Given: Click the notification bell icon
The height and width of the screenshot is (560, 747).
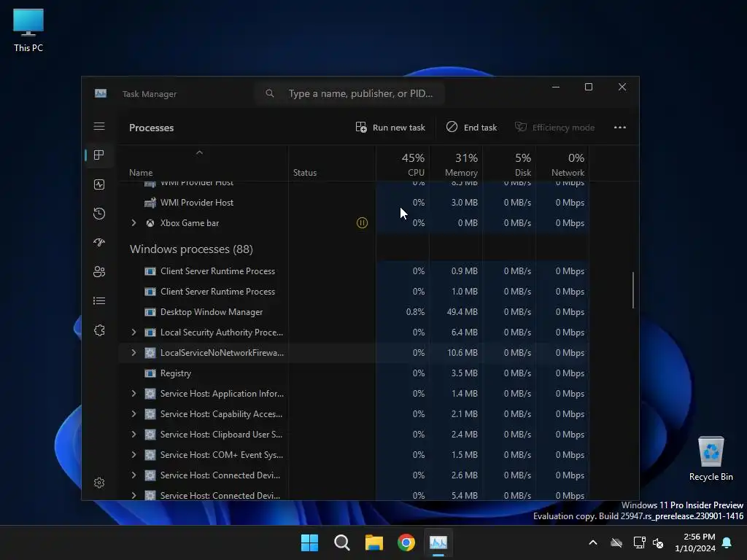Looking at the screenshot, I should coord(727,542).
